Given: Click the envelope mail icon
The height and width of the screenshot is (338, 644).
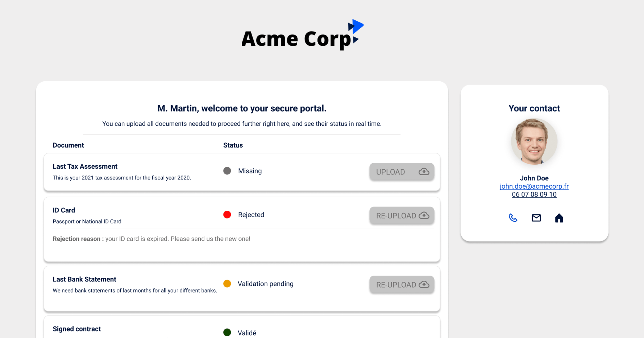Looking at the screenshot, I should click(x=536, y=218).
